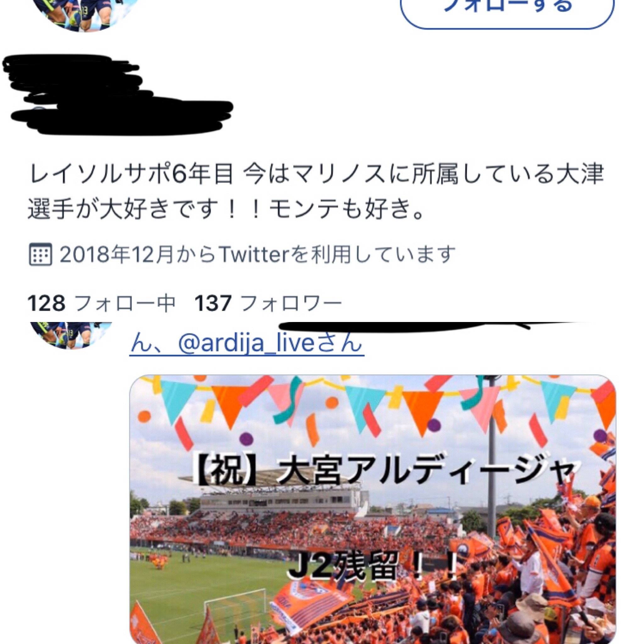Click the bio line 選手が大好きです！！モンテも好き。
Screen dimensions: 644x644
[227, 210]
